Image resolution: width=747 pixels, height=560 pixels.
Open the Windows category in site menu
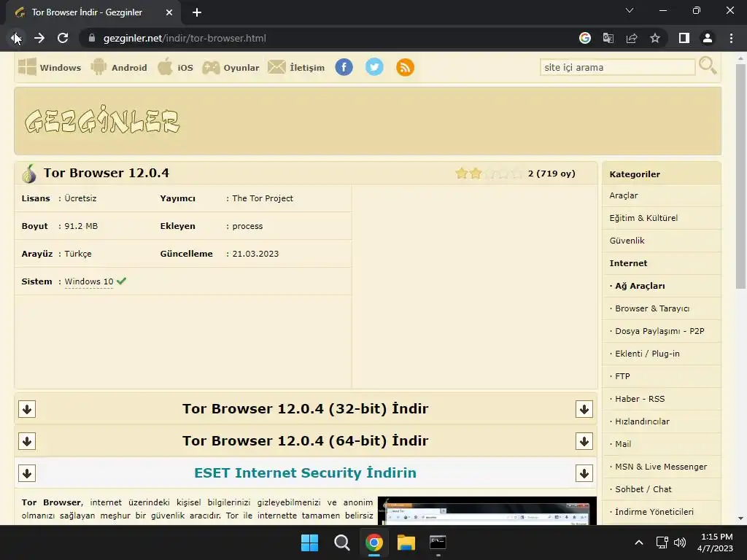point(50,67)
